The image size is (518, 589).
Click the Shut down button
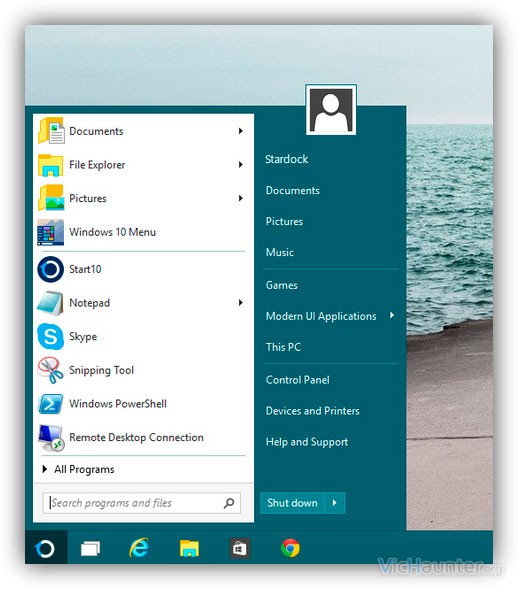pyautogui.click(x=292, y=503)
